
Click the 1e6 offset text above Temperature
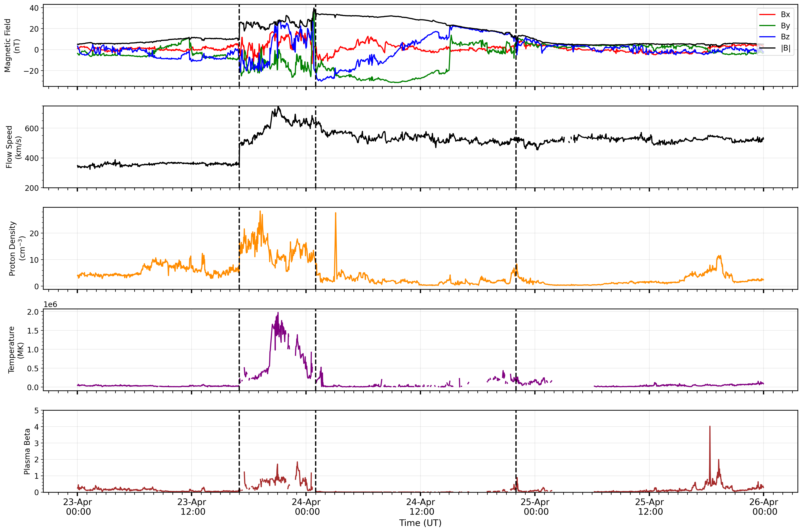coord(50,304)
